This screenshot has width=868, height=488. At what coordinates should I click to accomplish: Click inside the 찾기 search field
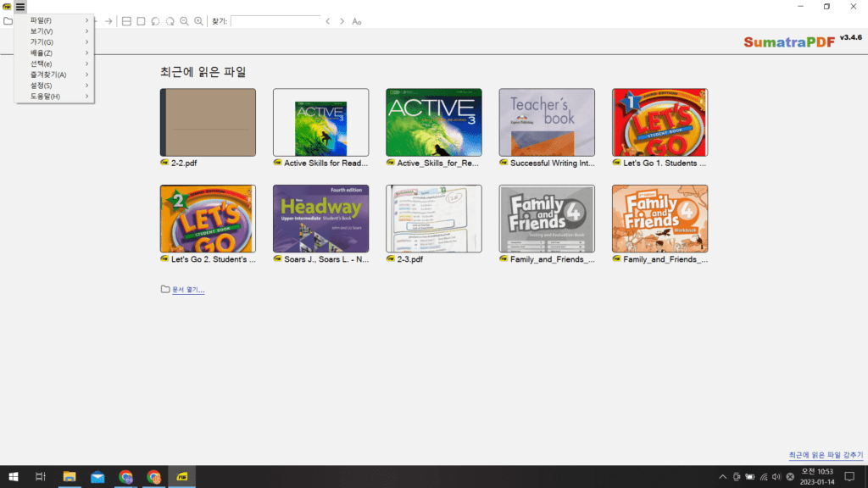point(275,21)
